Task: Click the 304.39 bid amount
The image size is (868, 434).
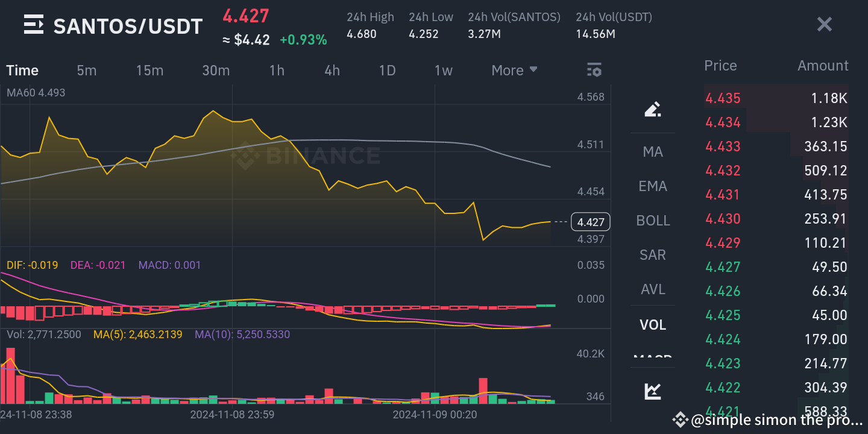Action: [x=826, y=388]
